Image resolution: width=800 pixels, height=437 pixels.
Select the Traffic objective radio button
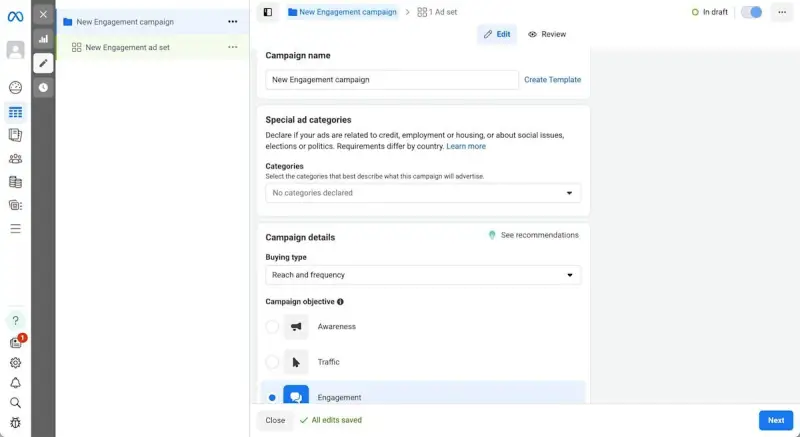(x=272, y=362)
